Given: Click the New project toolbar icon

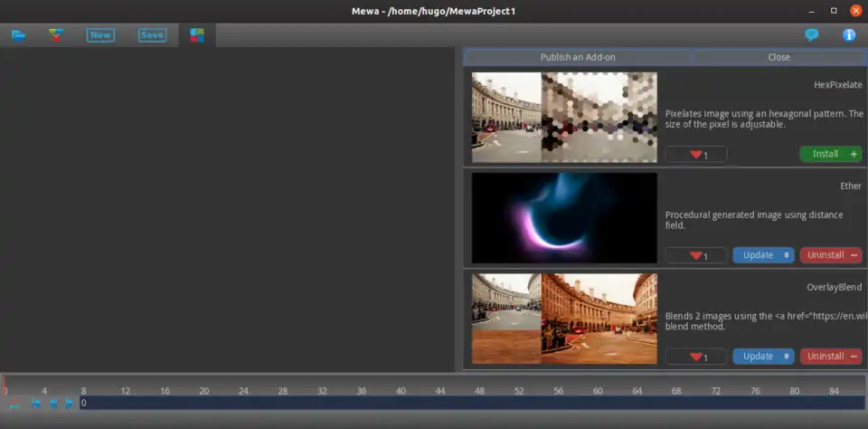Looking at the screenshot, I should click(100, 35).
